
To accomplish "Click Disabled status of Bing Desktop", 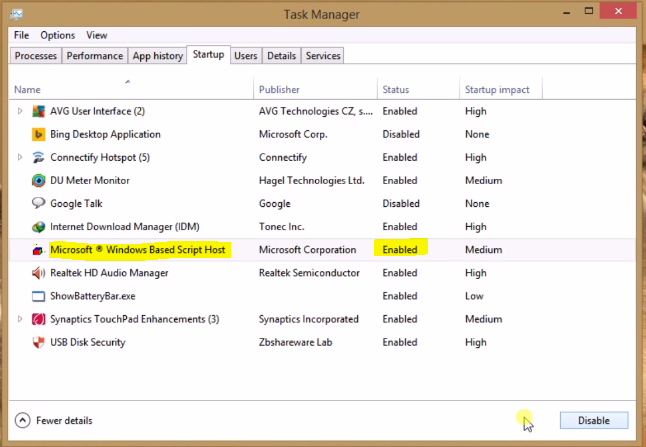I will (x=401, y=134).
